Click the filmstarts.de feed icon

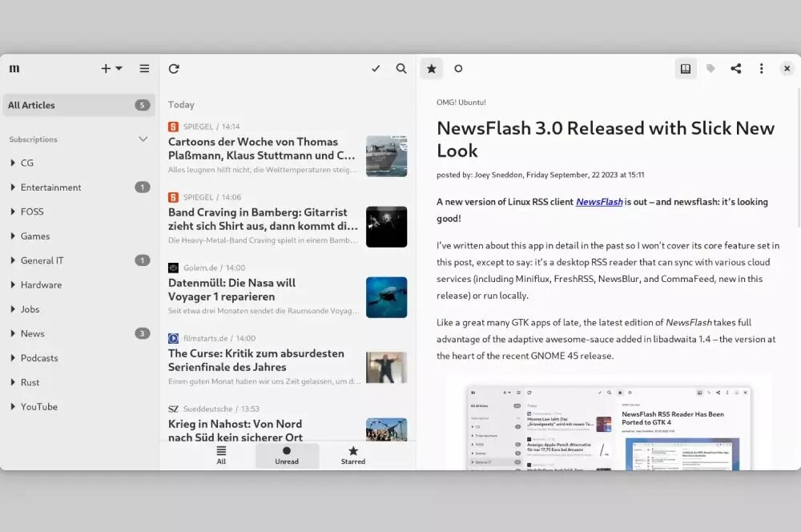[x=173, y=338]
